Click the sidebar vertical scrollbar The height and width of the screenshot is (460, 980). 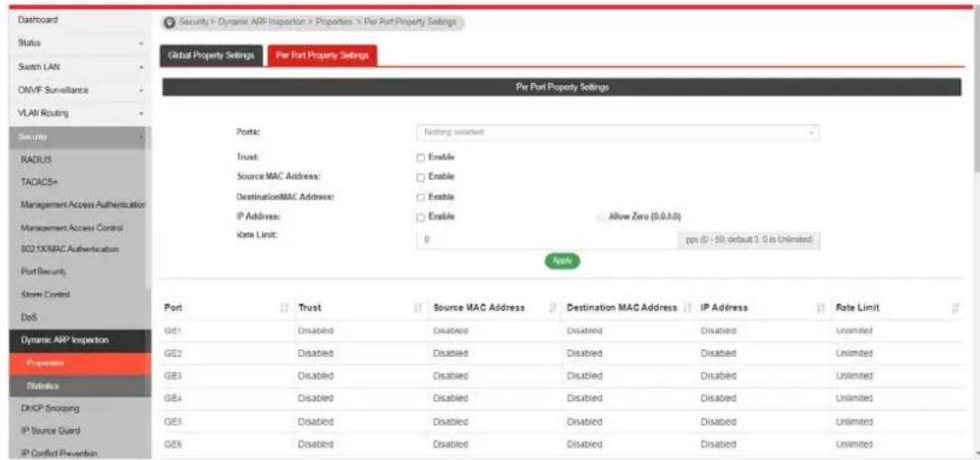[x=147, y=206]
